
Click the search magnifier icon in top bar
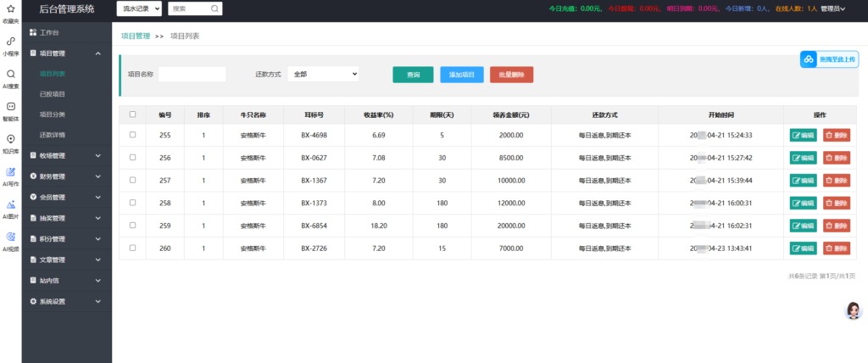pos(214,8)
